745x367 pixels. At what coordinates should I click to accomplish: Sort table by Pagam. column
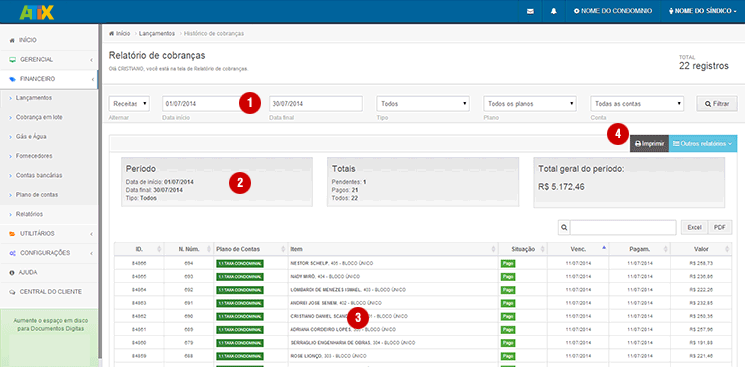tap(640, 249)
